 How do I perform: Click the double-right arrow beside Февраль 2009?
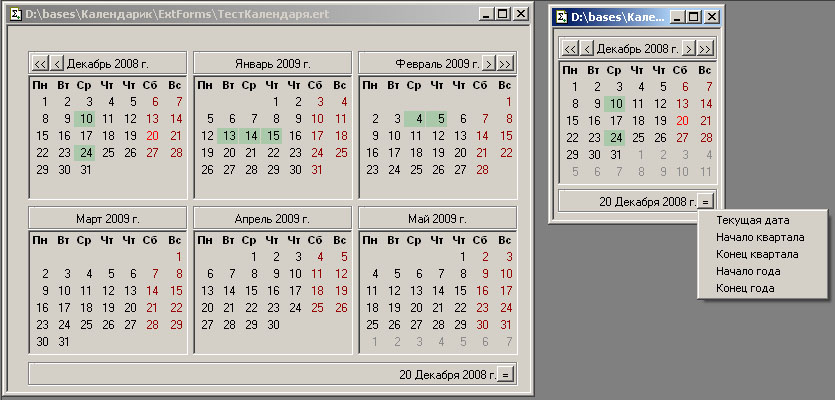click(506, 63)
